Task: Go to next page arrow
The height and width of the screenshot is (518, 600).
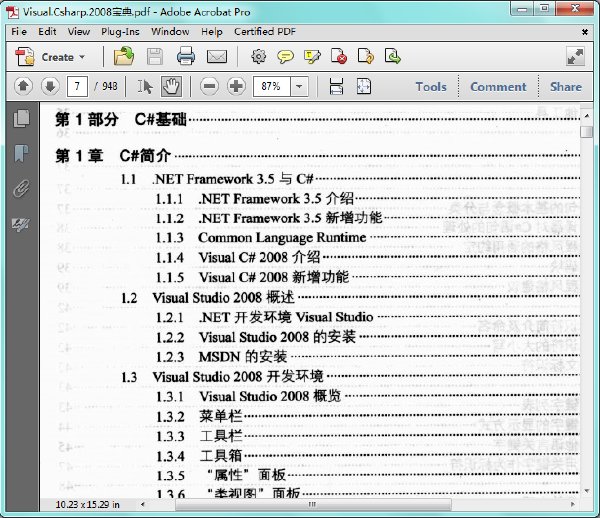Action: tap(50, 86)
